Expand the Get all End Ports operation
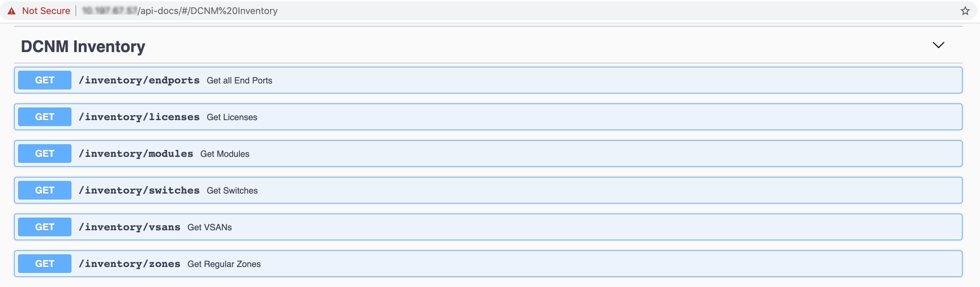980x287 pixels. coord(487,80)
